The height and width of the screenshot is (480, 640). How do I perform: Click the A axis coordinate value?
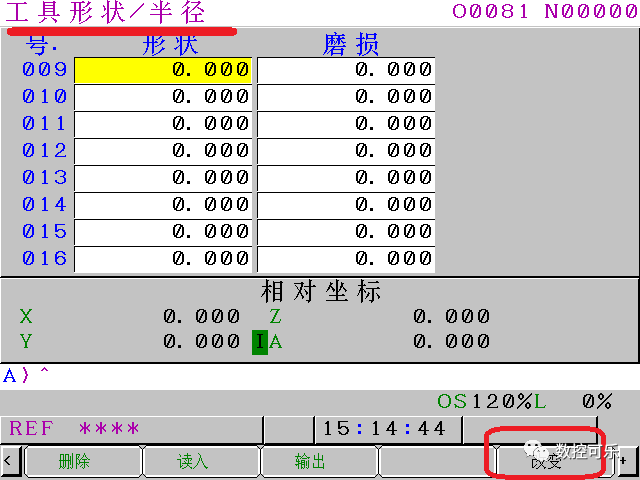pos(451,341)
